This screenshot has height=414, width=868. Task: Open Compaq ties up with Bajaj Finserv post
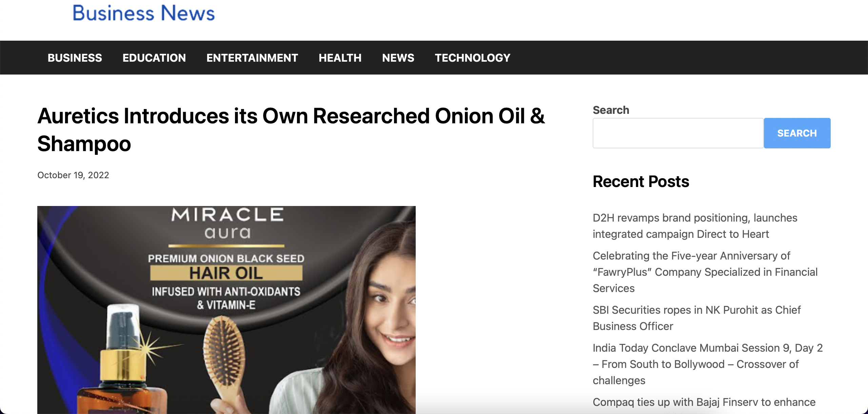point(704,402)
